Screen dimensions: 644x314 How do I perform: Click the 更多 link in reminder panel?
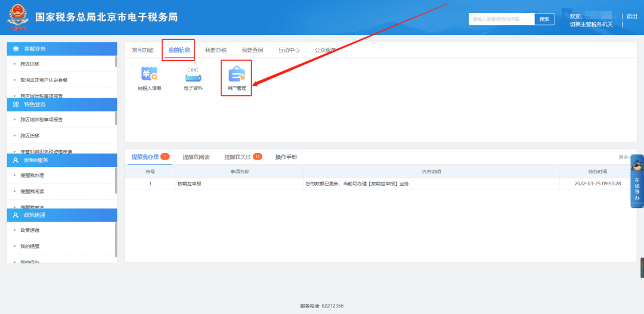624,157
